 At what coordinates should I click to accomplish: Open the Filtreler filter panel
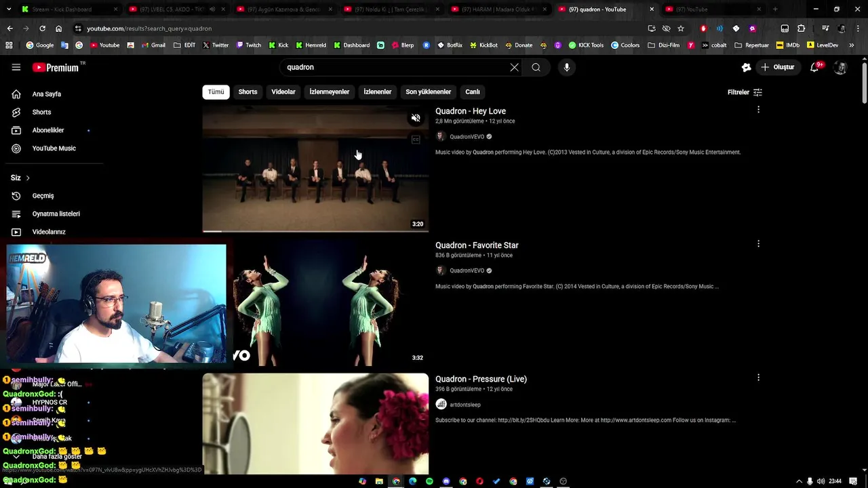(x=745, y=92)
